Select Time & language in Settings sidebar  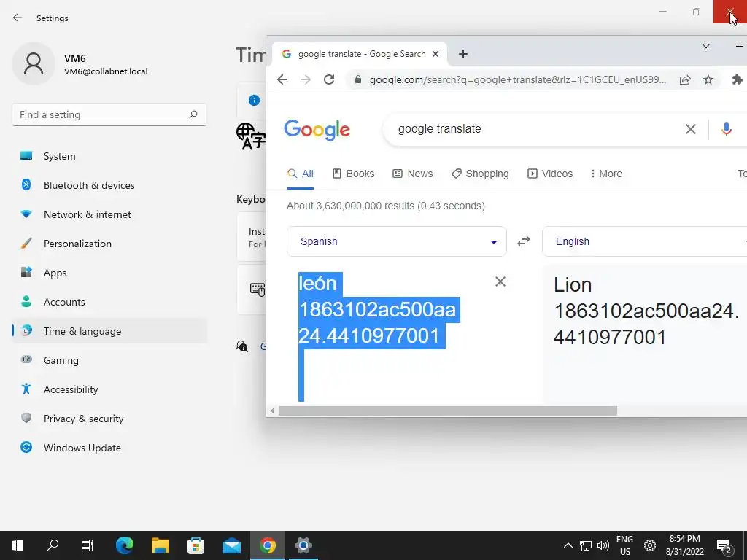[109, 331]
